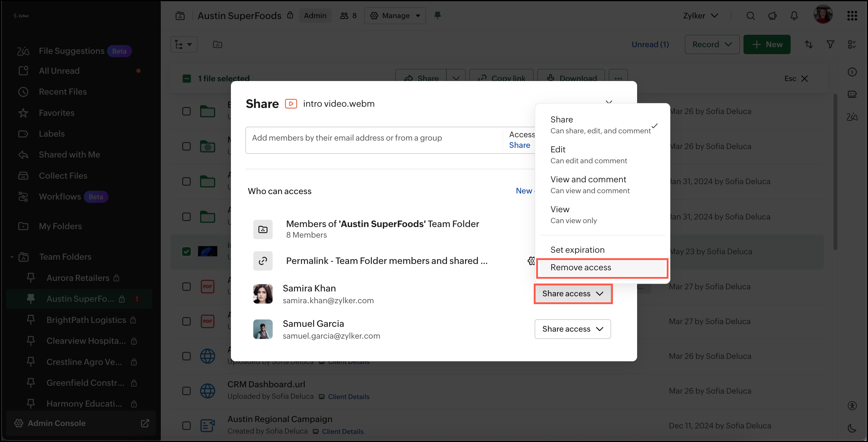Viewport: 868px width, 442px height.
Task: Open Samuel Garcia's Share access dropdown
Action: click(x=572, y=329)
